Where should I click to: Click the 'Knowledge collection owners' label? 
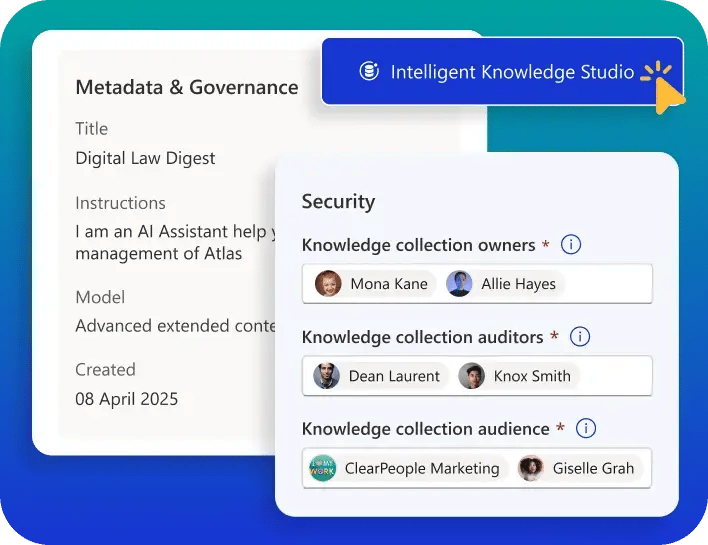(419, 245)
